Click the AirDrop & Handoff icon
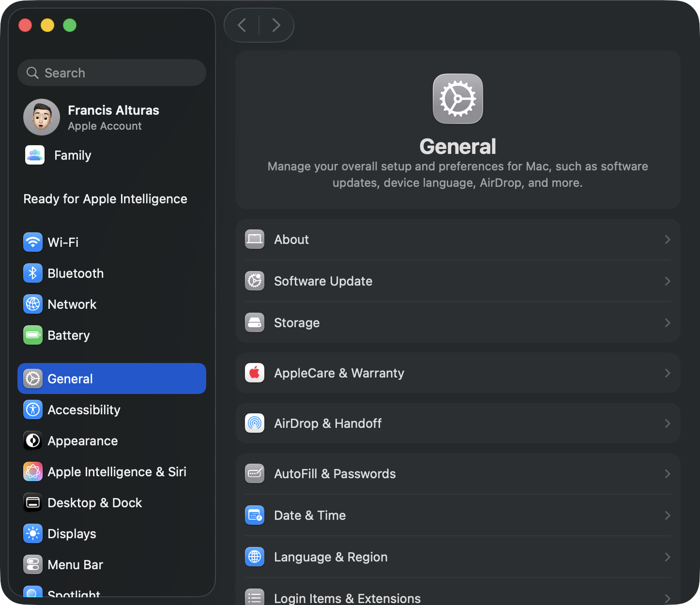This screenshot has height=605, width=700. point(255,423)
